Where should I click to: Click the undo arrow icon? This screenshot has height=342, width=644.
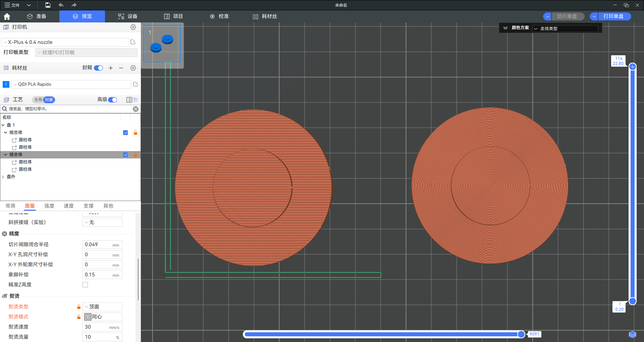[x=61, y=5]
